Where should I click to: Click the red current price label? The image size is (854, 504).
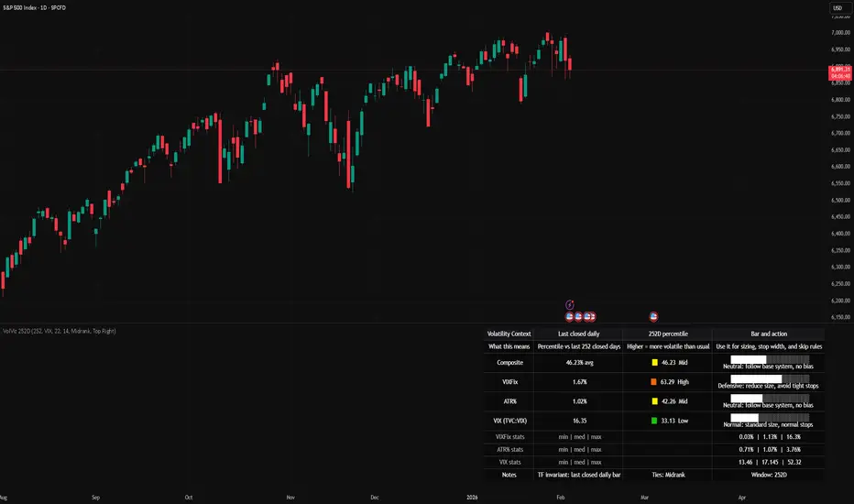click(x=840, y=72)
